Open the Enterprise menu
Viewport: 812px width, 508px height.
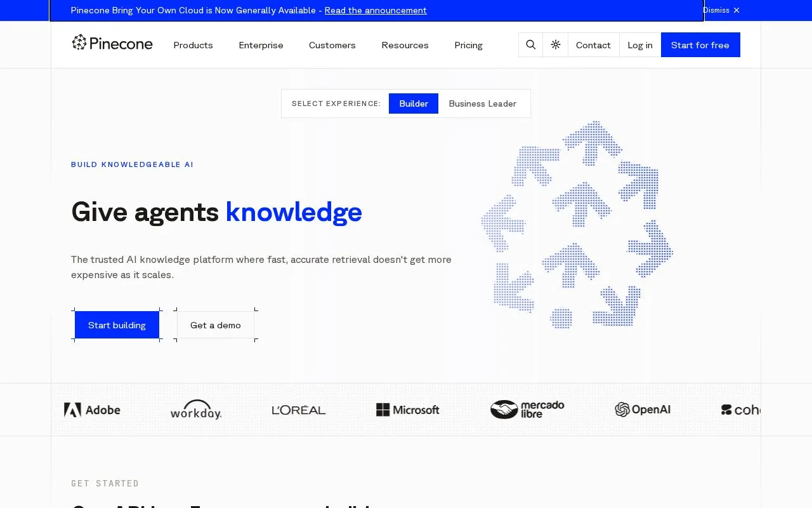(x=261, y=45)
